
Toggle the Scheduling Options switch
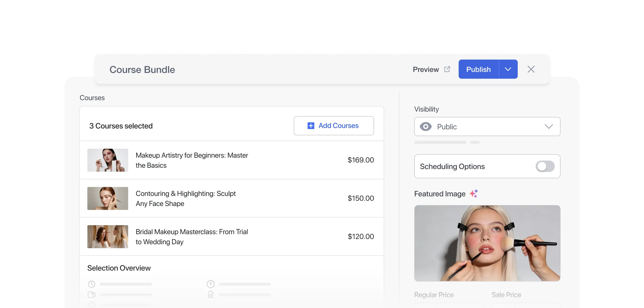click(545, 166)
